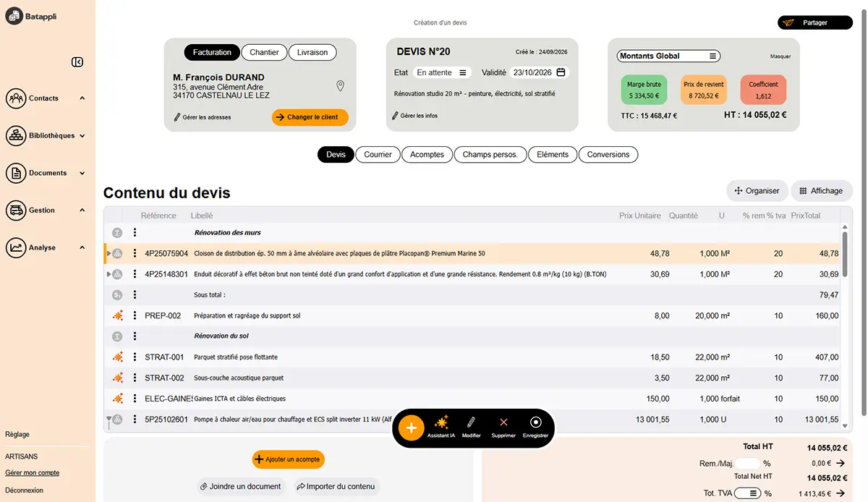Click the Analyse chart icon
This screenshot has height=502, width=868.
click(x=16, y=247)
